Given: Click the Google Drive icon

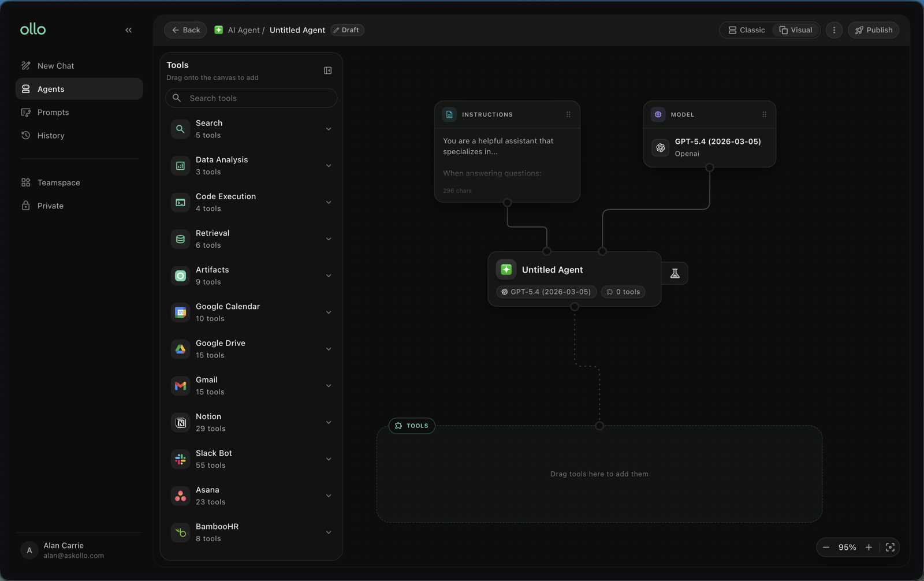Looking at the screenshot, I should click(180, 349).
